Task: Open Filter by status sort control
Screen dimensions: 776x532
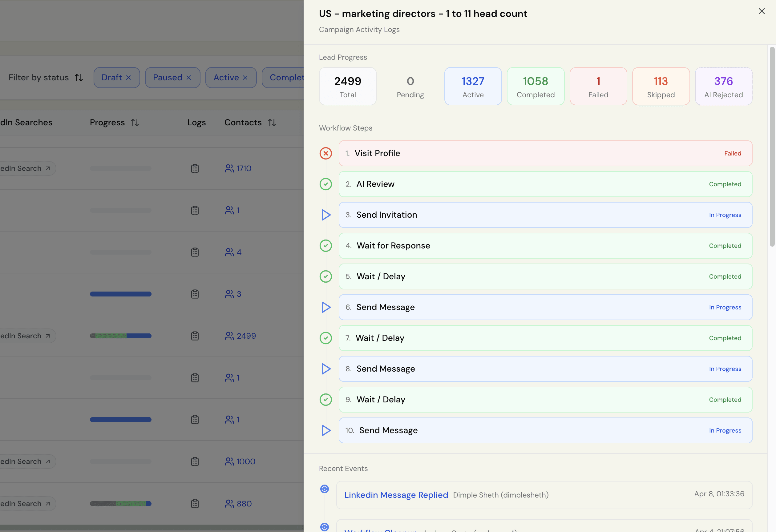Action: click(x=79, y=78)
